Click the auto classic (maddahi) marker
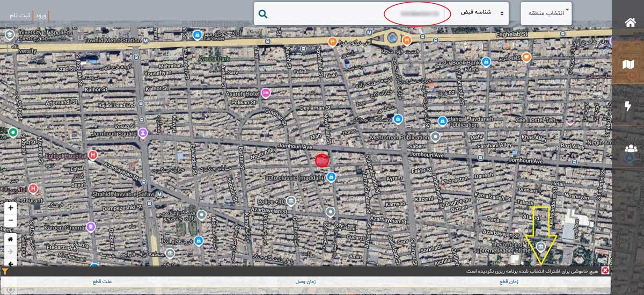The image size is (644, 295). 332,177
